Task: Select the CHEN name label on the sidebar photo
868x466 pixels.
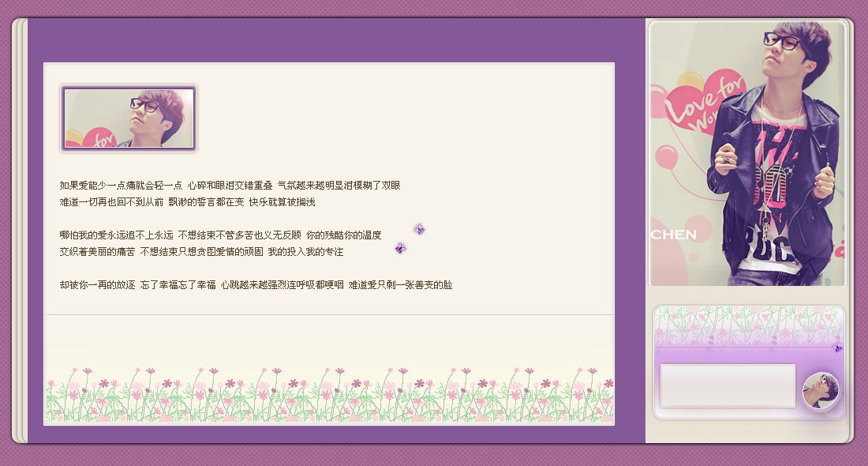Action: point(675,234)
